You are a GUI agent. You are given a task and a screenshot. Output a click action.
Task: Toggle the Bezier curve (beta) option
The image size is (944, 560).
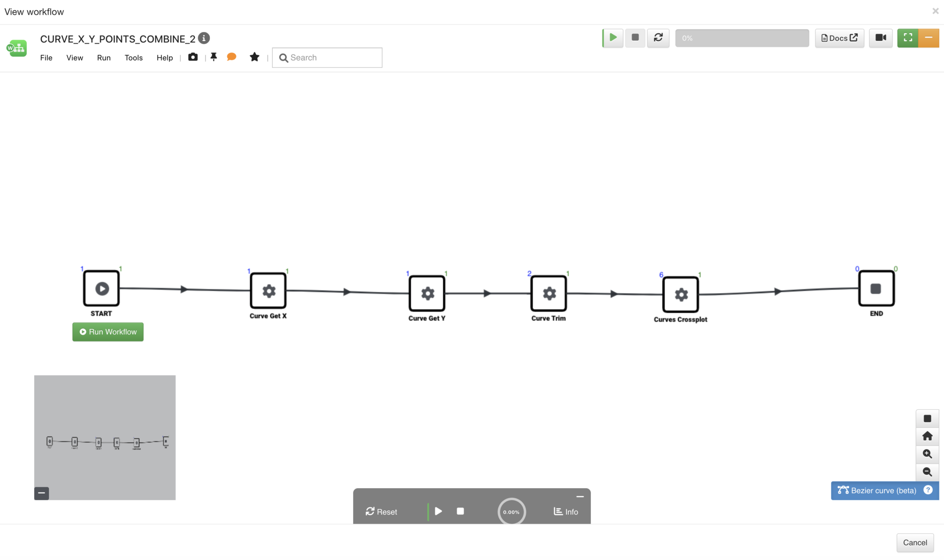pyautogui.click(x=878, y=490)
